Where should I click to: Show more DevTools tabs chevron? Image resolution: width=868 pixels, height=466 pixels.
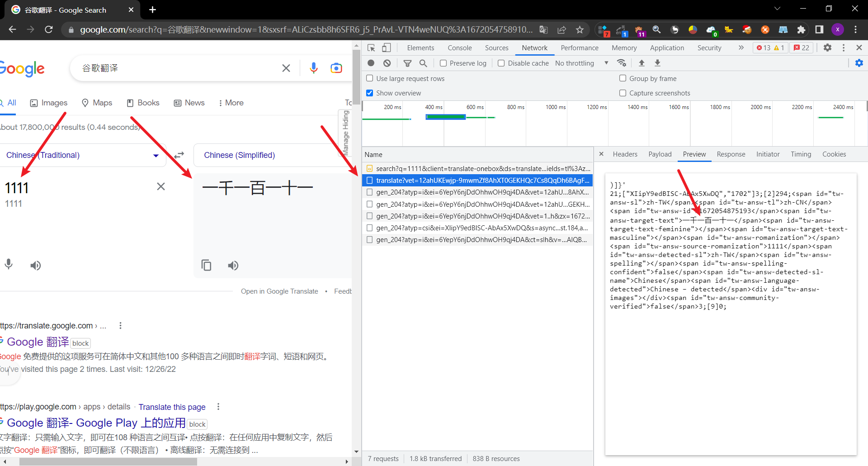click(x=741, y=48)
